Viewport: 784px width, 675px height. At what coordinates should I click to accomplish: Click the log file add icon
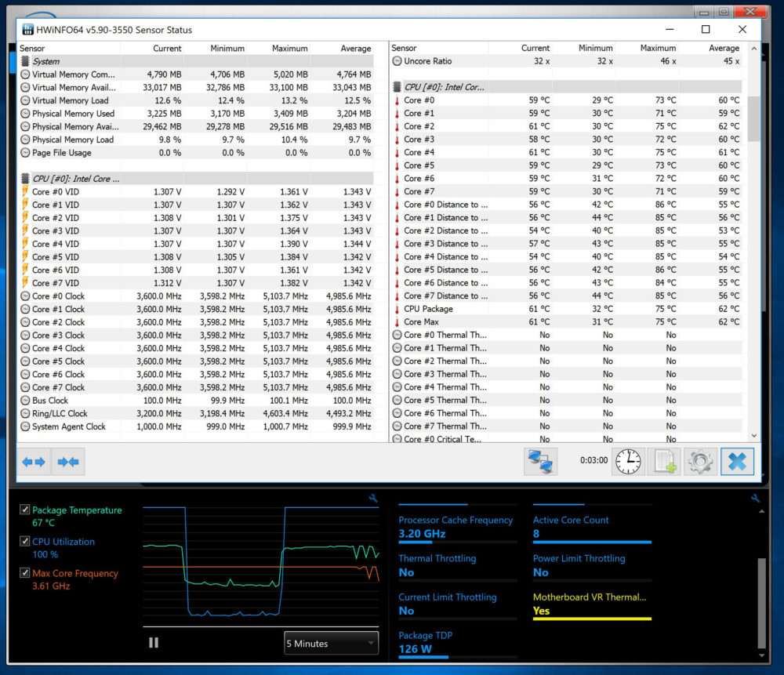665,461
